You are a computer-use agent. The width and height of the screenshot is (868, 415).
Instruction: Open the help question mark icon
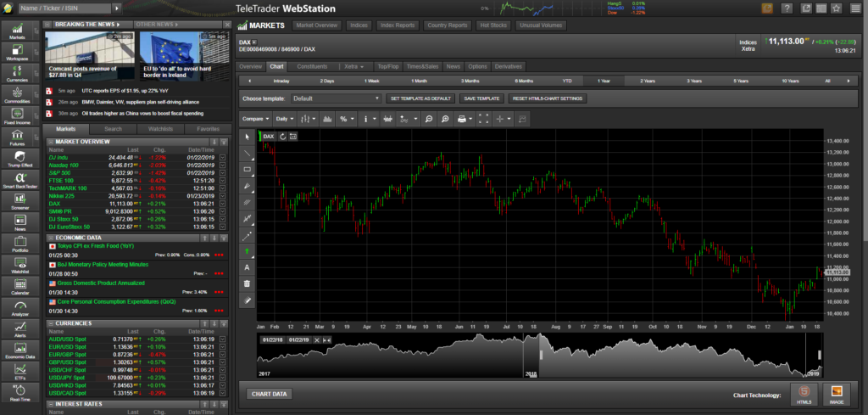(x=786, y=8)
